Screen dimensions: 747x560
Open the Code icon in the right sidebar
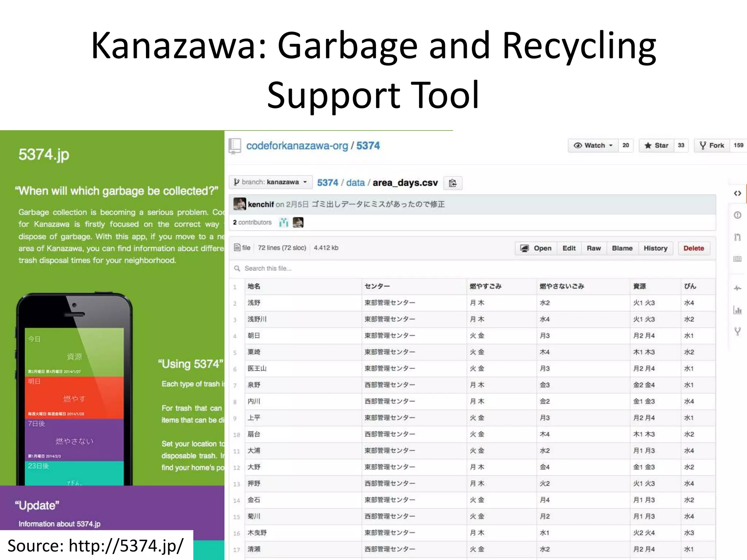[738, 193]
